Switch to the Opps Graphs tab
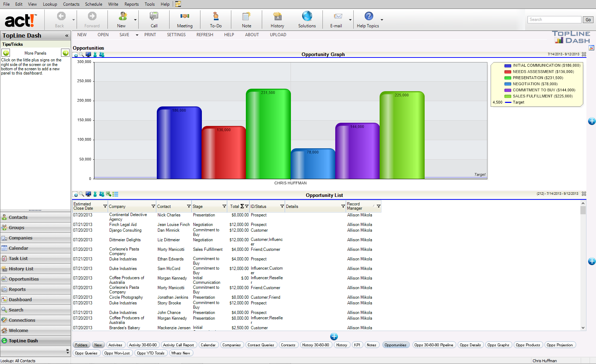Viewport: 596px width, 364px height. click(x=498, y=345)
